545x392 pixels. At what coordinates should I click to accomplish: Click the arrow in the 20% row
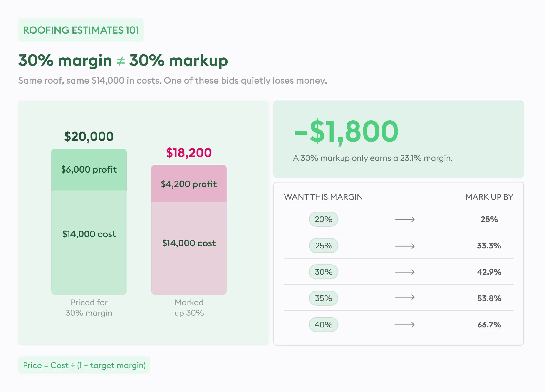405,219
